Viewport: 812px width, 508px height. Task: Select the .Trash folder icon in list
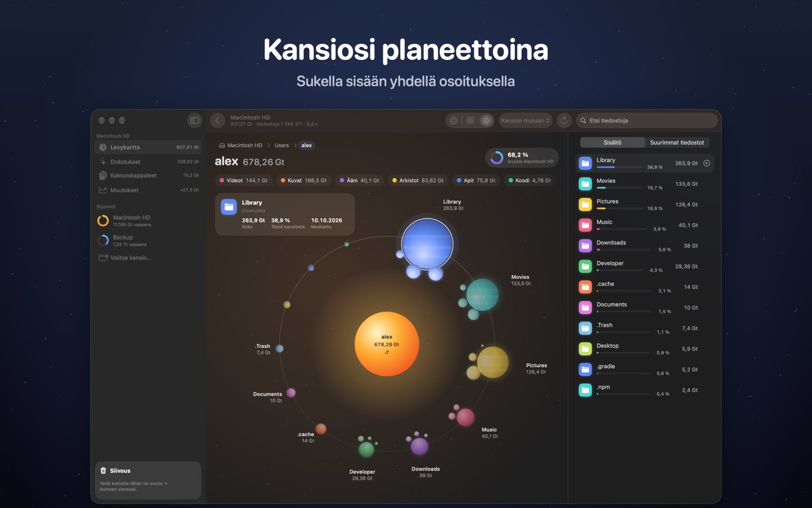(x=585, y=328)
